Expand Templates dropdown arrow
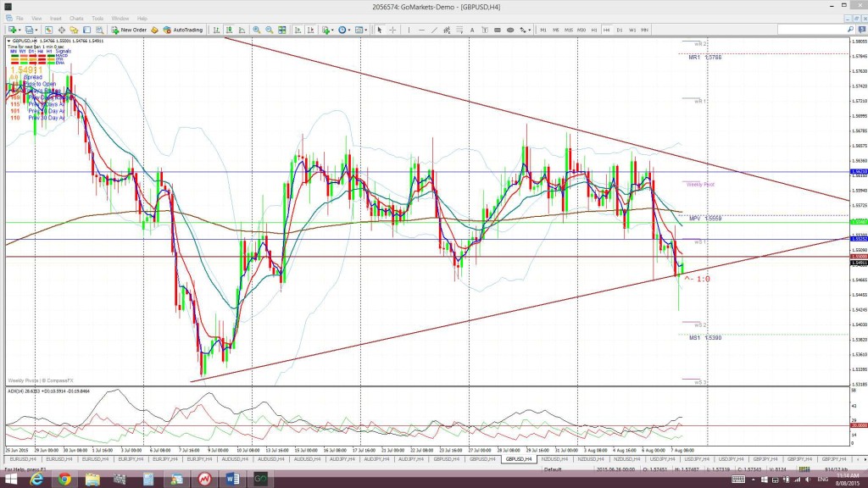Screen dimensions: 868x488 coord(366,30)
